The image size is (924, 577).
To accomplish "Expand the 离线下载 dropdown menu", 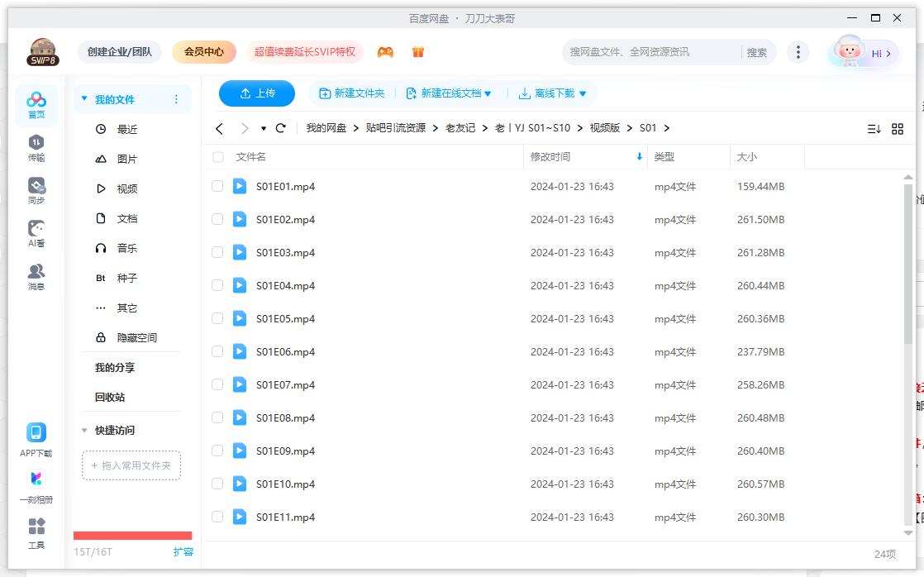I will (x=552, y=93).
